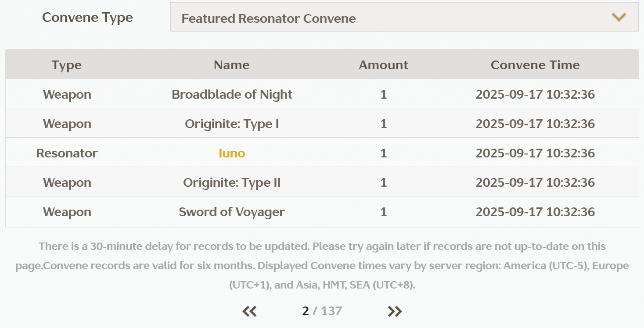
Task: Click the Resonator type cell
Action: [67, 153]
